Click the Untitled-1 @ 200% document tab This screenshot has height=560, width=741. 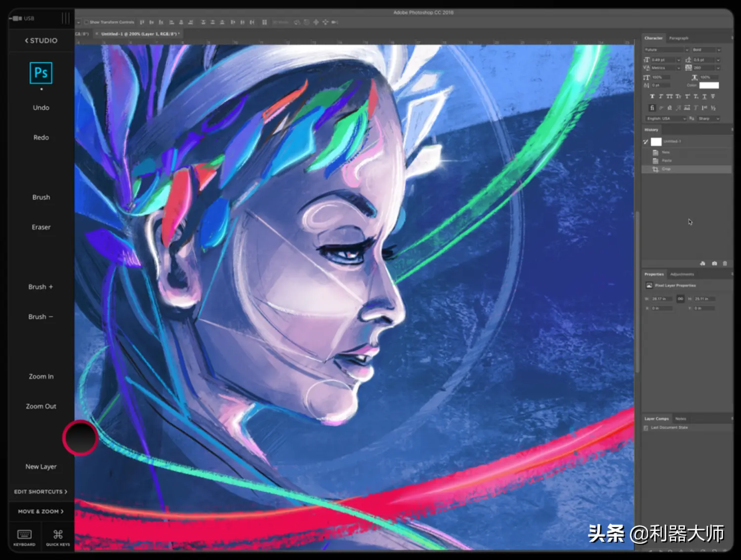(x=139, y=34)
